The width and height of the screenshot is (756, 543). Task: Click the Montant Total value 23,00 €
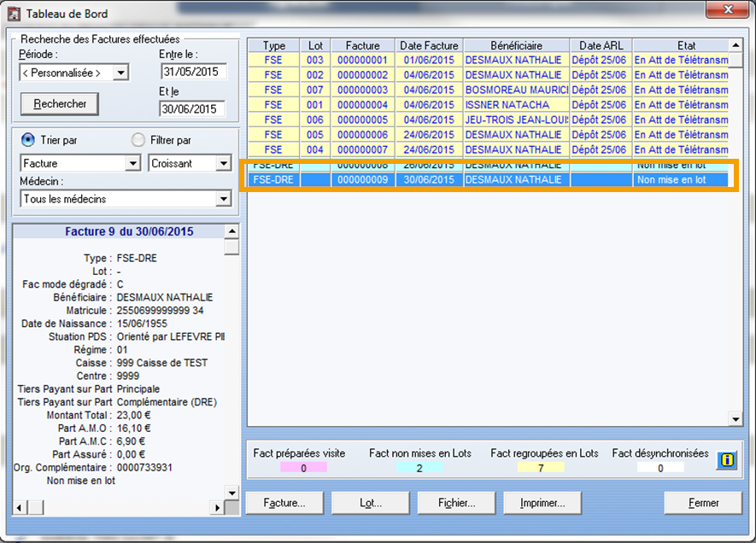coord(133,415)
